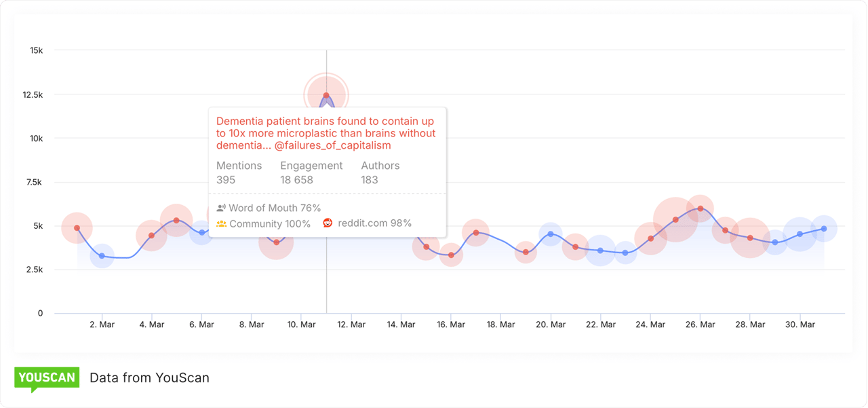
Task: Click the red data point on 28 Mar
Action: point(750,238)
